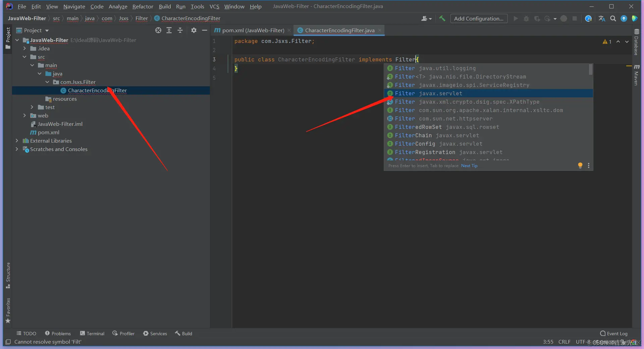Click the Debug bug icon in toolbar
Viewport: 644px width, 349px height.
tap(526, 18)
